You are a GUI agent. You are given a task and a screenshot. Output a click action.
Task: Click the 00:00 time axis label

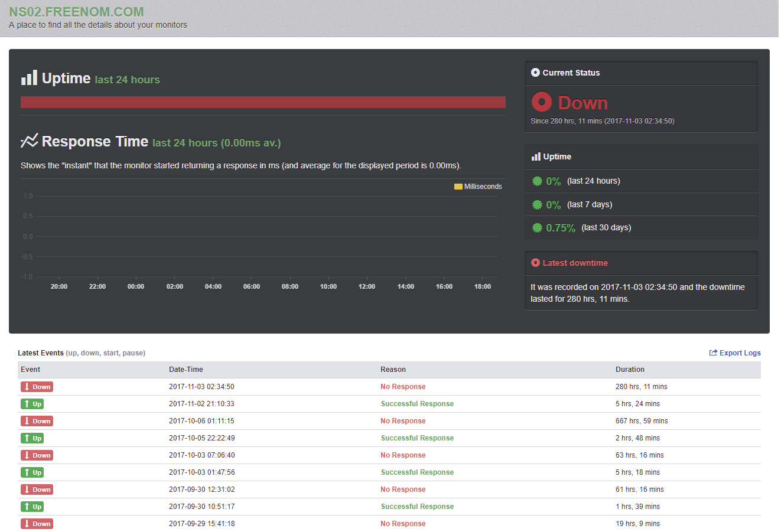pos(136,286)
